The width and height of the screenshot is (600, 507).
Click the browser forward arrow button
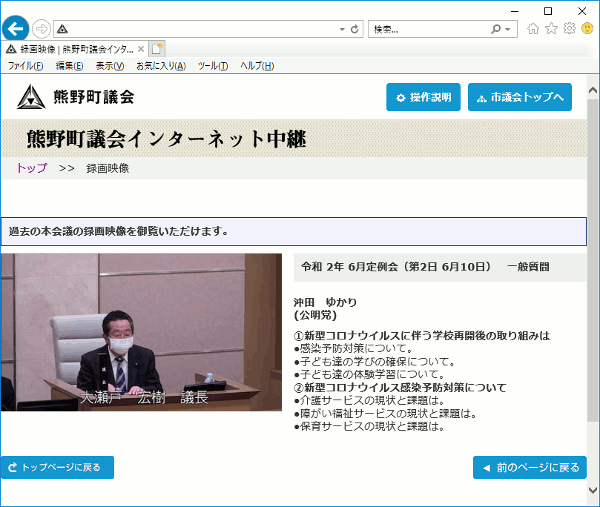tap(41, 29)
